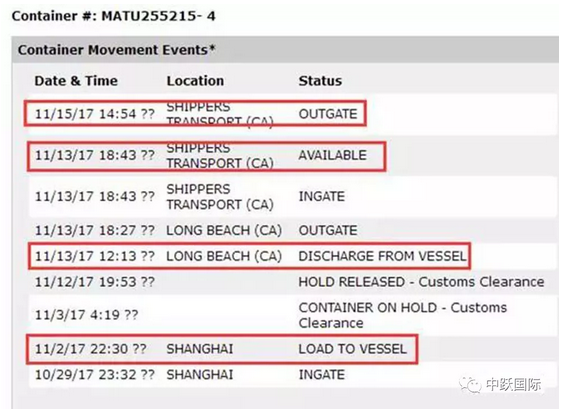Select the LOAD TO VESSEL status
This screenshot has width=561, height=410.
point(352,349)
